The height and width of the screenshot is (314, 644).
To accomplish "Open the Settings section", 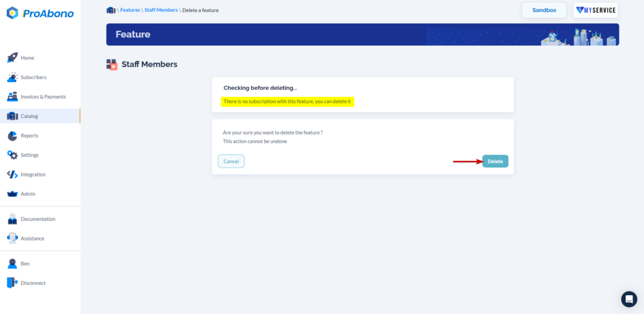I will click(x=30, y=155).
